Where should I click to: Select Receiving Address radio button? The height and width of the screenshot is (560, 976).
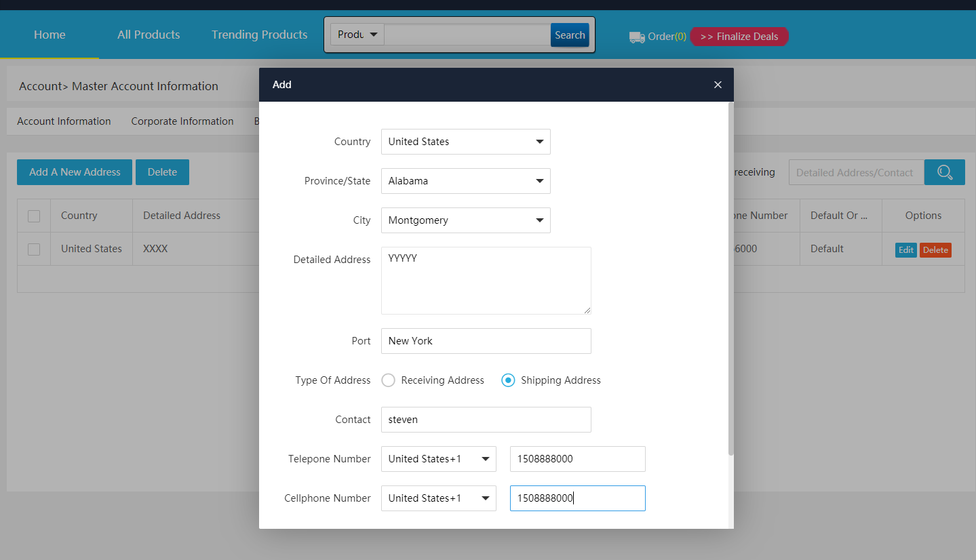point(388,380)
